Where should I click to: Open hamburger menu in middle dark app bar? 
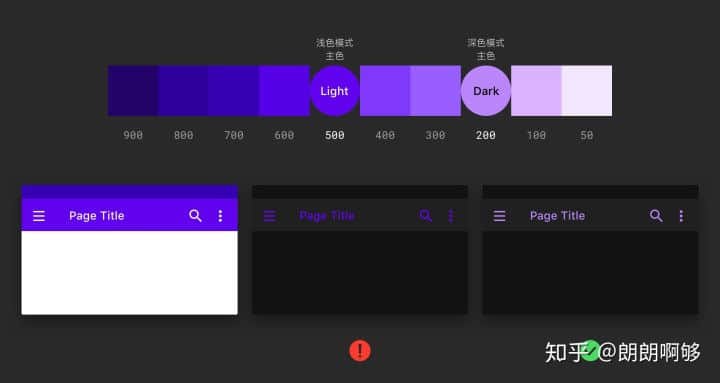[270, 216]
